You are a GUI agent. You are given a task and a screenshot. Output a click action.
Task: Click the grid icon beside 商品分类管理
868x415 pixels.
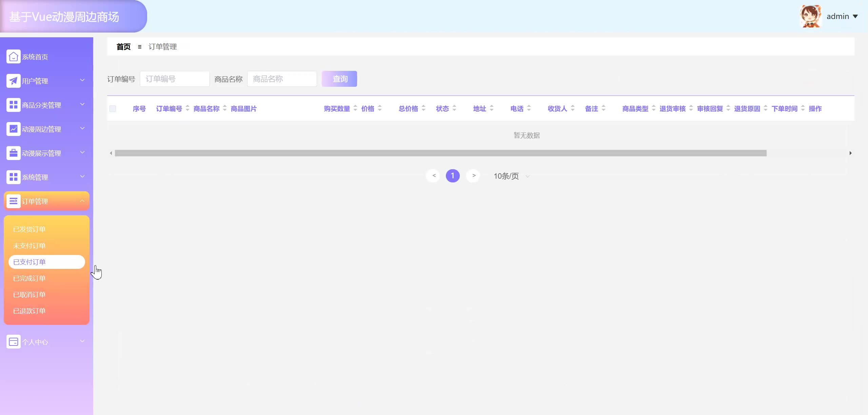tap(13, 105)
